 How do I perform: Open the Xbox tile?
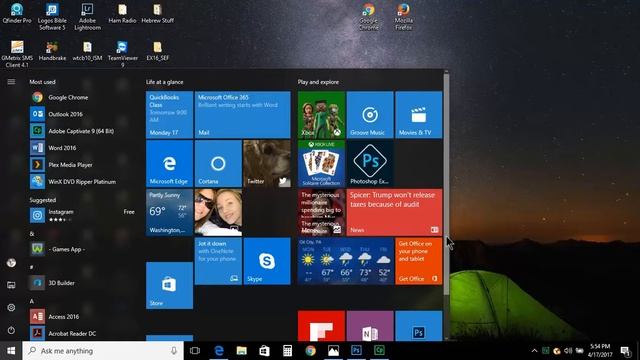tap(321, 115)
